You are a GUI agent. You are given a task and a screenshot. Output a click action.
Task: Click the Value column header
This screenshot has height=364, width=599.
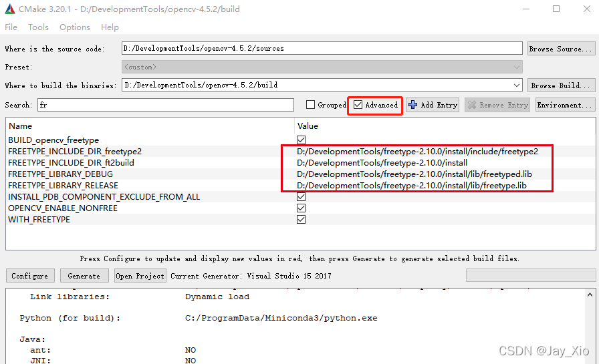click(x=308, y=126)
